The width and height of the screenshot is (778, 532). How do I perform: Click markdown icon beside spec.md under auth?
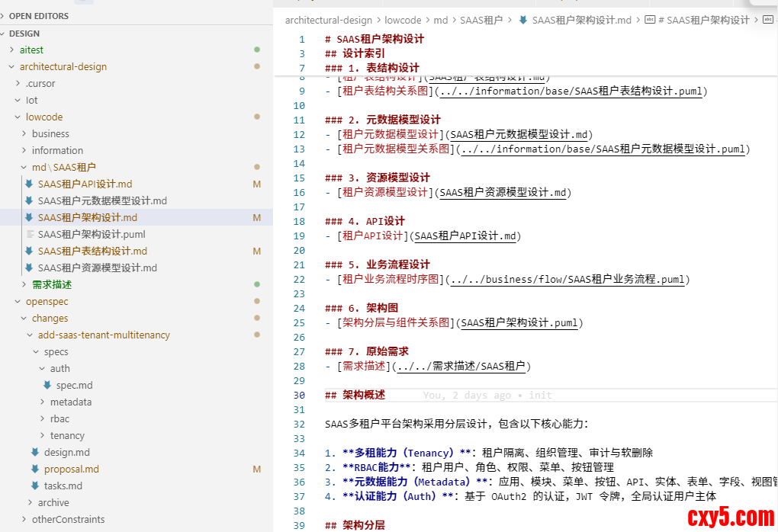[47, 385]
